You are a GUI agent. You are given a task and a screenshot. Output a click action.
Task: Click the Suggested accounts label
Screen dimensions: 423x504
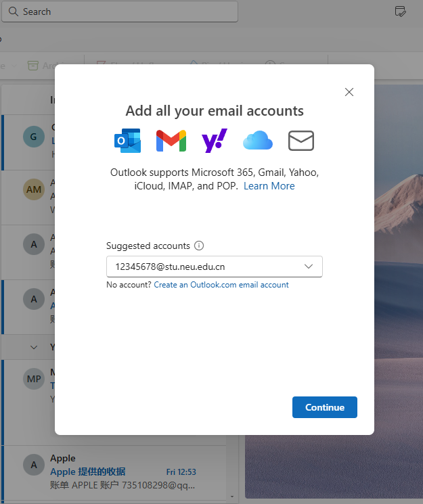point(148,246)
